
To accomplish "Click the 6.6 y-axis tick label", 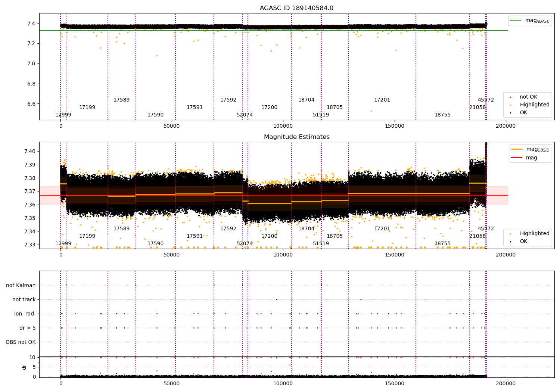I will pyautogui.click(x=31, y=104).
